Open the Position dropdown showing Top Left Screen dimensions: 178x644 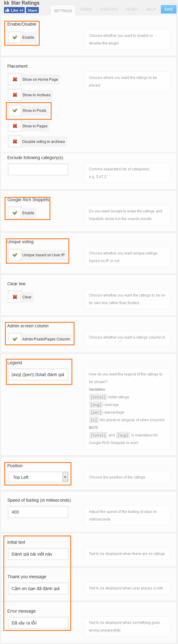pyautogui.click(x=38, y=477)
